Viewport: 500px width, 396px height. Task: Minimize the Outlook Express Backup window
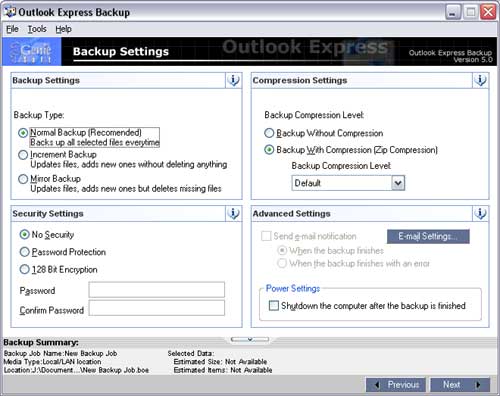pyautogui.click(x=453, y=13)
